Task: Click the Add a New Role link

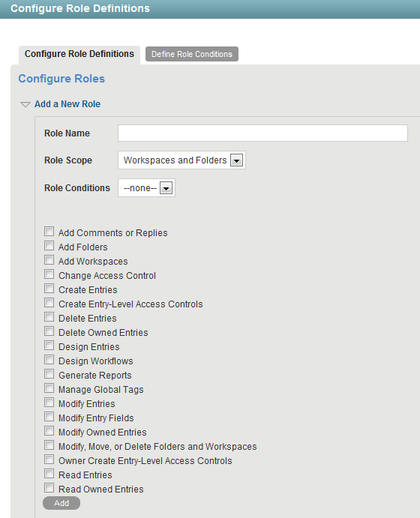Action: (x=67, y=104)
